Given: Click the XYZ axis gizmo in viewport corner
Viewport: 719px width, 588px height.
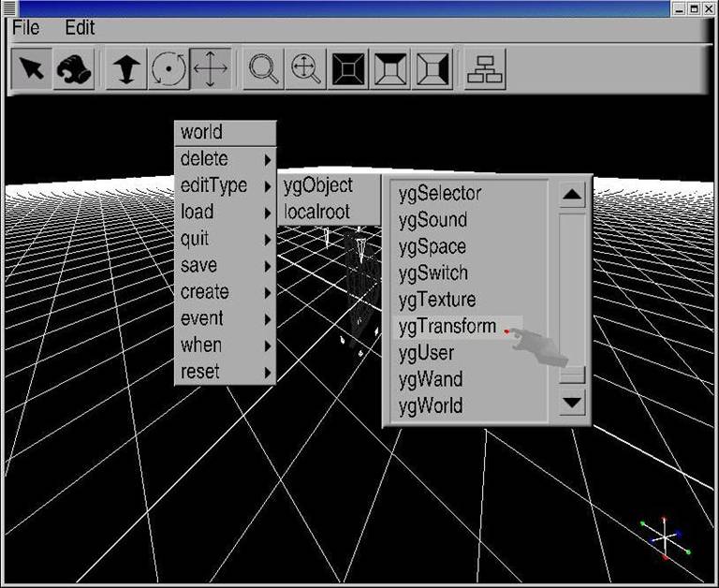Looking at the screenshot, I should coord(665,537).
